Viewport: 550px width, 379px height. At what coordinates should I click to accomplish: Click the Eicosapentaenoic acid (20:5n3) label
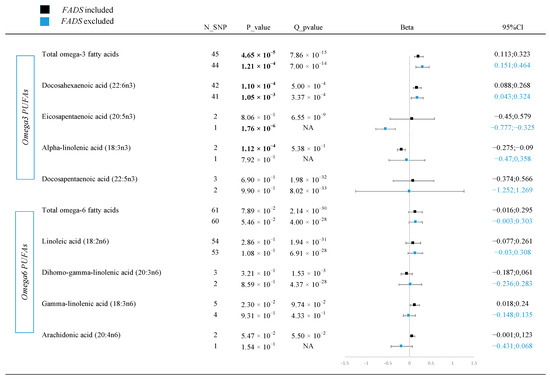pyautogui.click(x=88, y=117)
